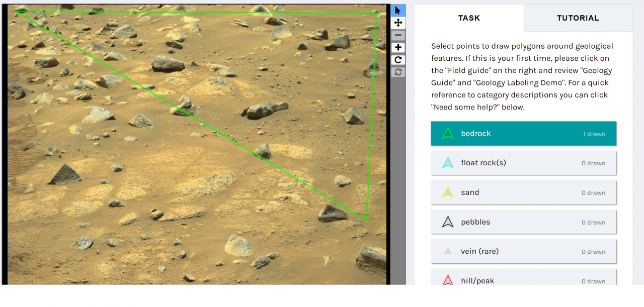The height and width of the screenshot is (307, 644).
Task: Open the TUTORIAL tab
Action: click(x=578, y=18)
